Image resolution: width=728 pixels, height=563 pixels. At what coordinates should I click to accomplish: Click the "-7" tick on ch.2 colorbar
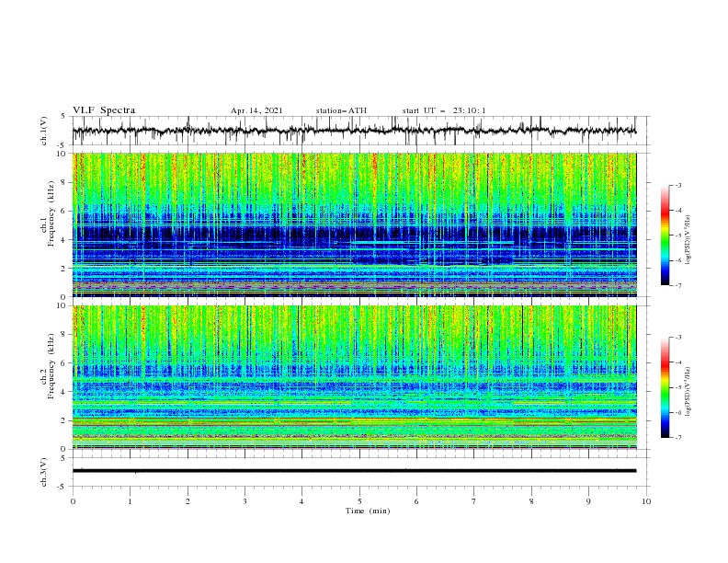click(677, 438)
